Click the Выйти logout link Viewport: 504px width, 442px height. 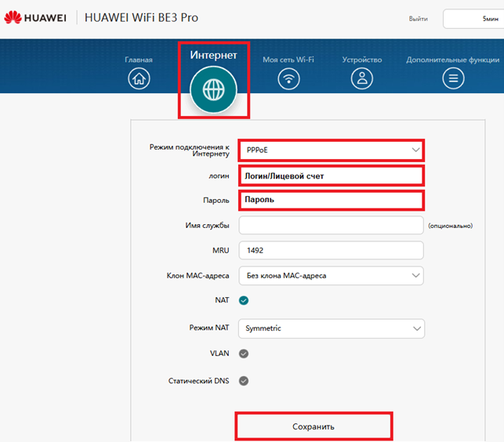pos(418,19)
